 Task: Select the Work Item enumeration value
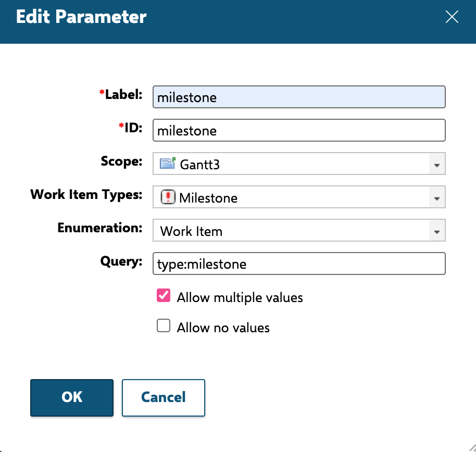pos(191,231)
